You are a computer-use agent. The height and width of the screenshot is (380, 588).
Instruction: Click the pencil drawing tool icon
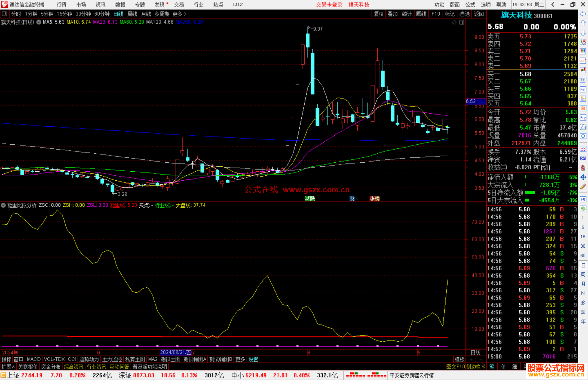tap(583, 187)
